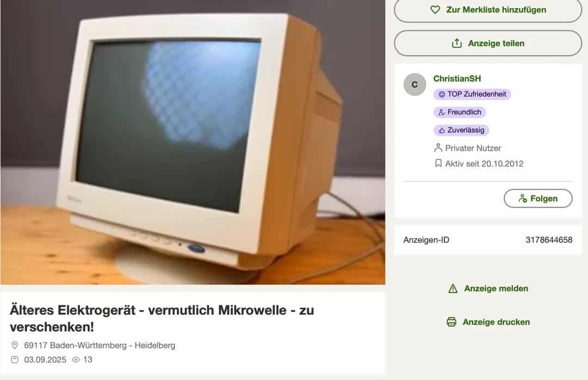588x380 pixels.
Task: Share listing with Anzeige teilen button
Action: tap(488, 43)
